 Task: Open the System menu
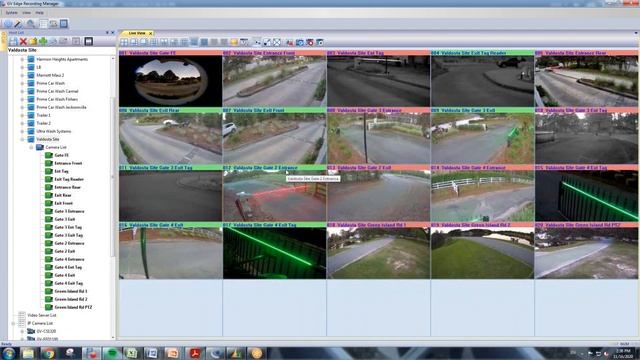click(x=11, y=13)
